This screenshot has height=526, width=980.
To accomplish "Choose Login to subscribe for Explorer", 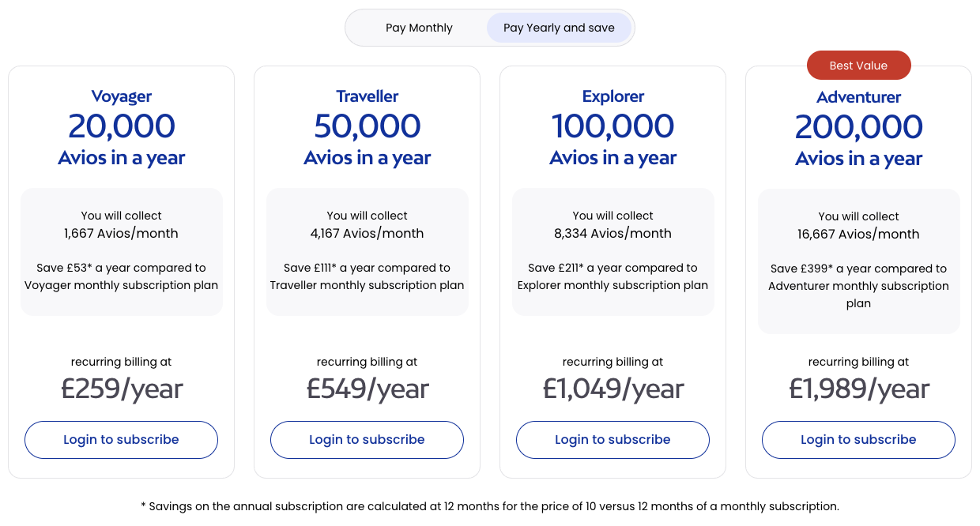I will pos(612,440).
